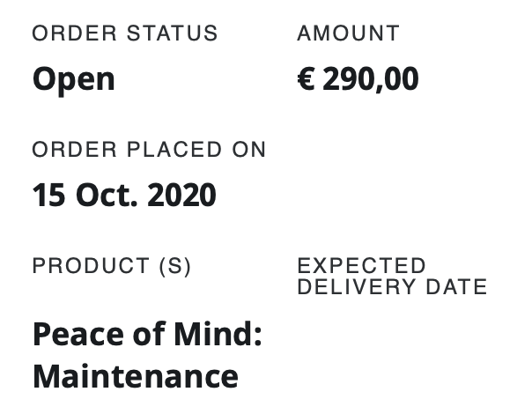Click the ORDER PLACED ON label

point(149,150)
